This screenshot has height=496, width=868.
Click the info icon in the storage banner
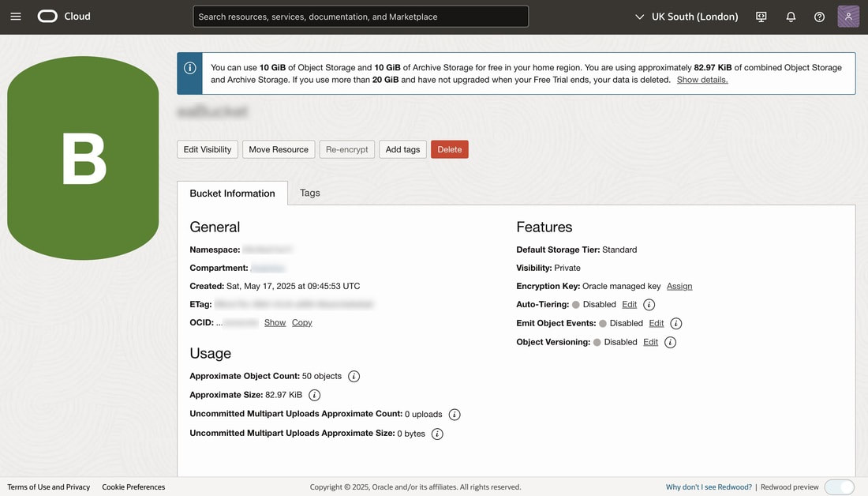coord(190,68)
